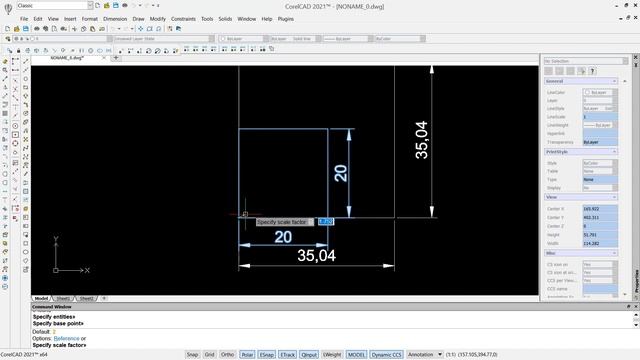Collapse PrintStyle section in Properties panel

(614, 152)
